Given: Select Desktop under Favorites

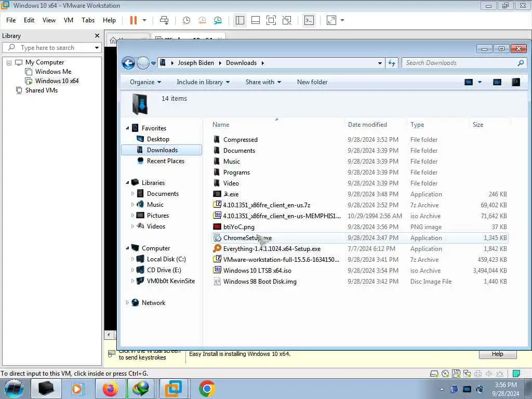Looking at the screenshot, I should pos(158,139).
